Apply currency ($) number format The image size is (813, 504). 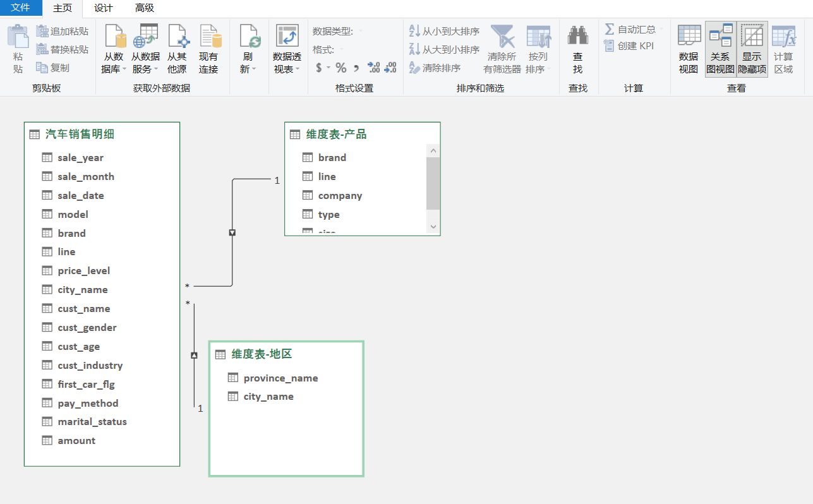319,68
